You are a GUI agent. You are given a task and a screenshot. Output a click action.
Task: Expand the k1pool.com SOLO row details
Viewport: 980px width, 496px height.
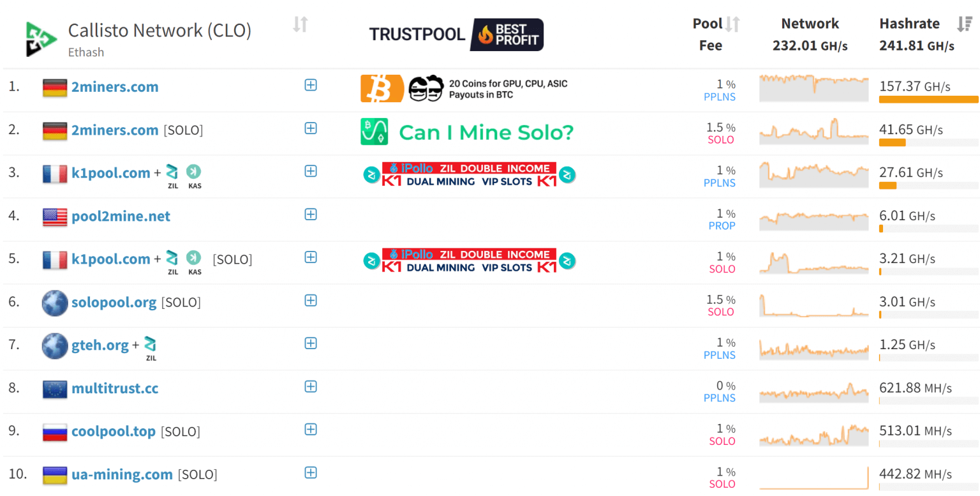tap(311, 257)
